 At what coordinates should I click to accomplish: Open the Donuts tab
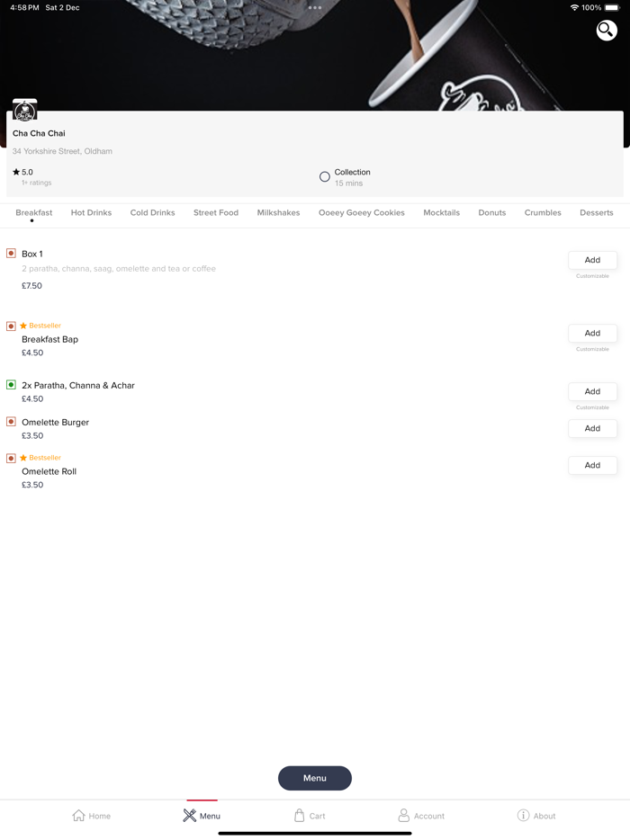[x=491, y=212]
